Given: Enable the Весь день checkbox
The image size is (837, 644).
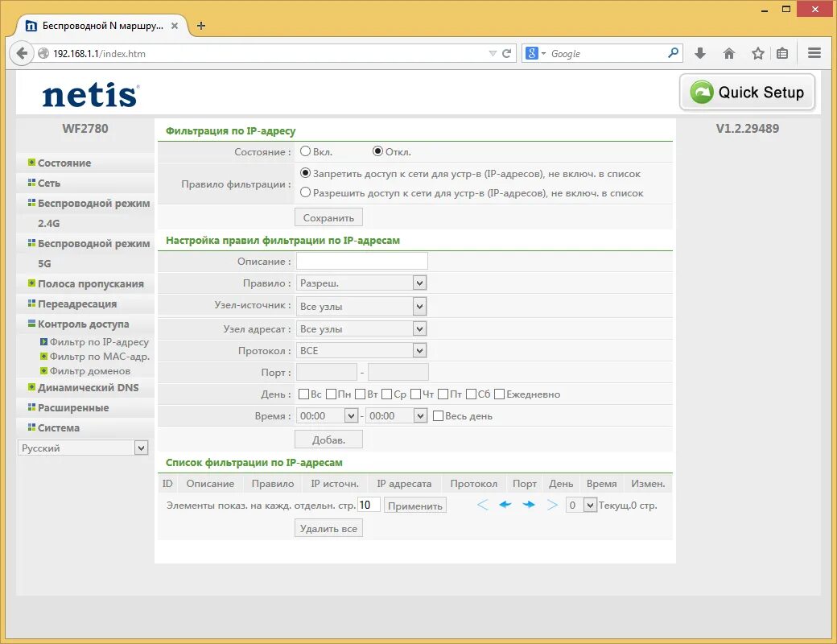Looking at the screenshot, I should tap(439, 416).
